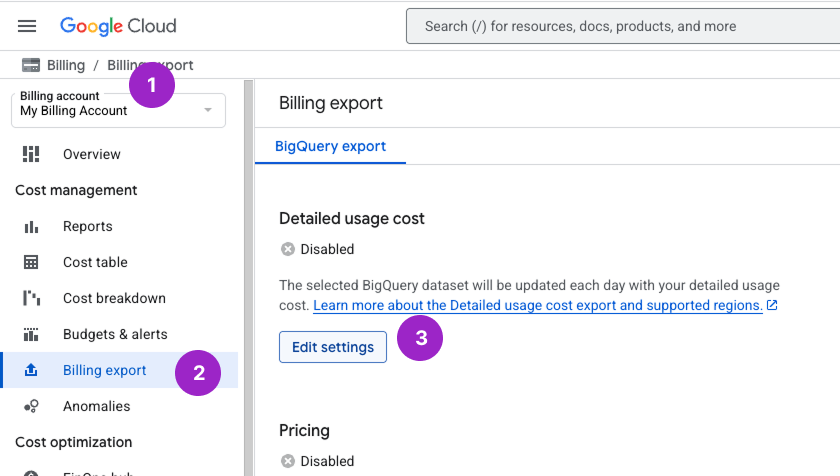Click the external link icon after Learn more
The height and width of the screenshot is (476, 840).
(772, 305)
